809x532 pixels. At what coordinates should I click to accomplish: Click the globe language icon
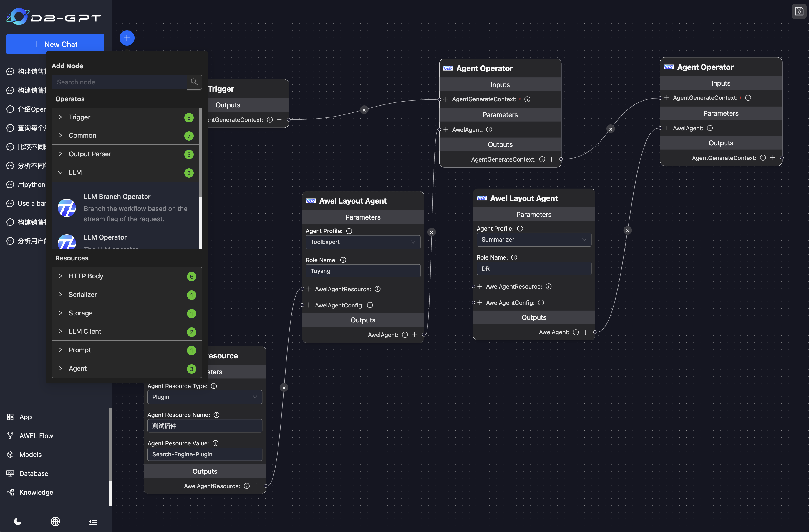point(55,521)
